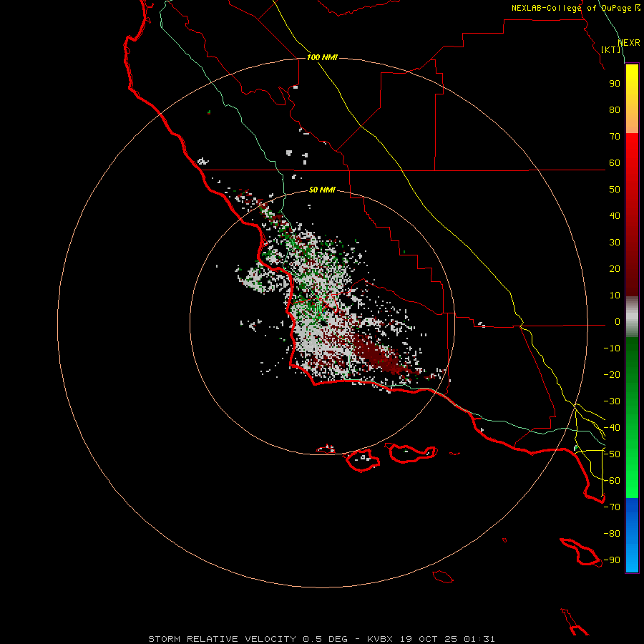644x644 pixels.
Task: Click the '50 NMI' range ring label
Action: 322,190
